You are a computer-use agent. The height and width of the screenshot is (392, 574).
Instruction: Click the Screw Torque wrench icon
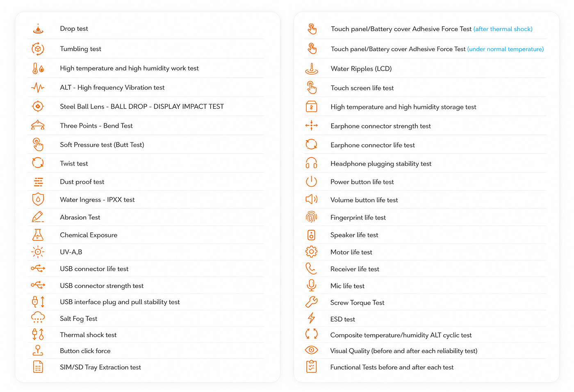coord(312,302)
